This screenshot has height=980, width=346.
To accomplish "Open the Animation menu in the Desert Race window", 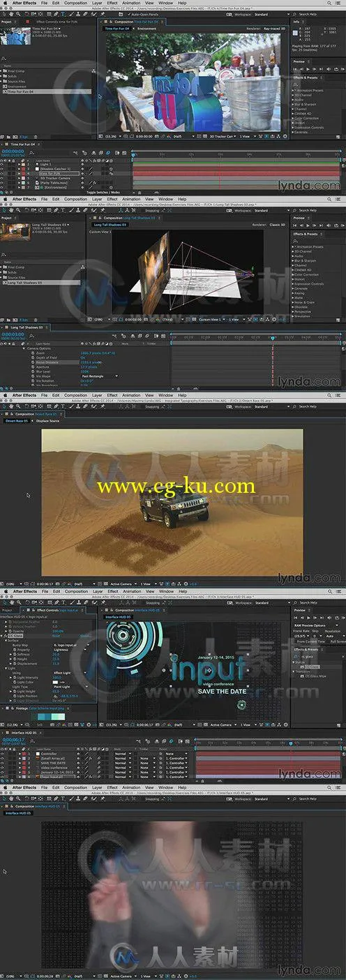I will click(x=131, y=395).
